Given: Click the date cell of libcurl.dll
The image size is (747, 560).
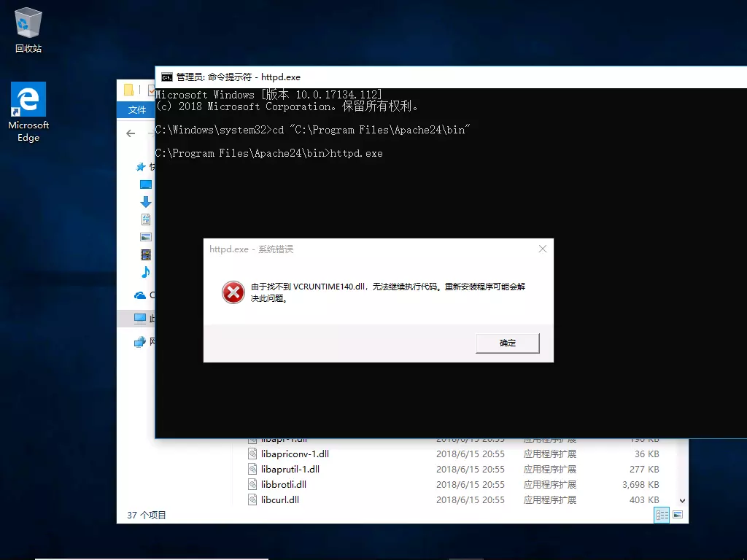Looking at the screenshot, I should pos(471,499).
